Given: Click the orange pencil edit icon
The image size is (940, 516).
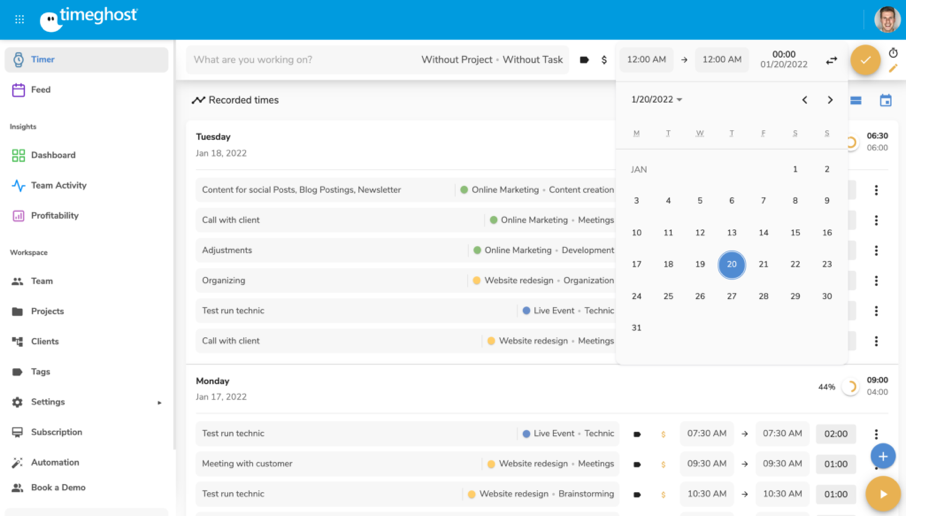Looking at the screenshot, I should (x=893, y=69).
